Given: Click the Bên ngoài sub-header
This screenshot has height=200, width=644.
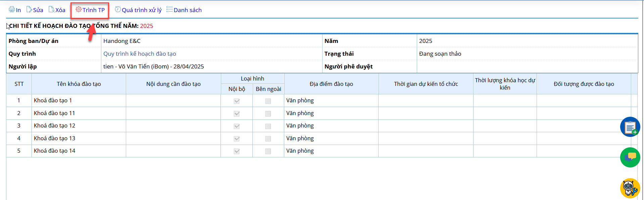Looking at the screenshot, I should coord(268,89).
